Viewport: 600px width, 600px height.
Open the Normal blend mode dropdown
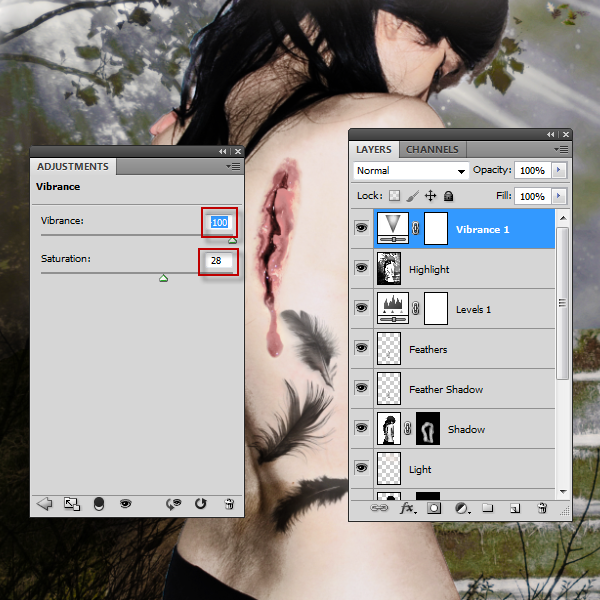tap(411, 171)
